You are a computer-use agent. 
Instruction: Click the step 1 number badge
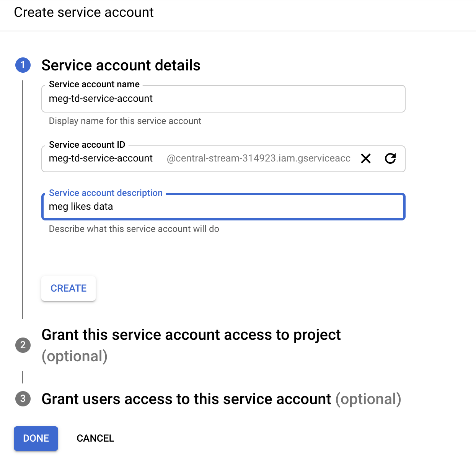23,65
